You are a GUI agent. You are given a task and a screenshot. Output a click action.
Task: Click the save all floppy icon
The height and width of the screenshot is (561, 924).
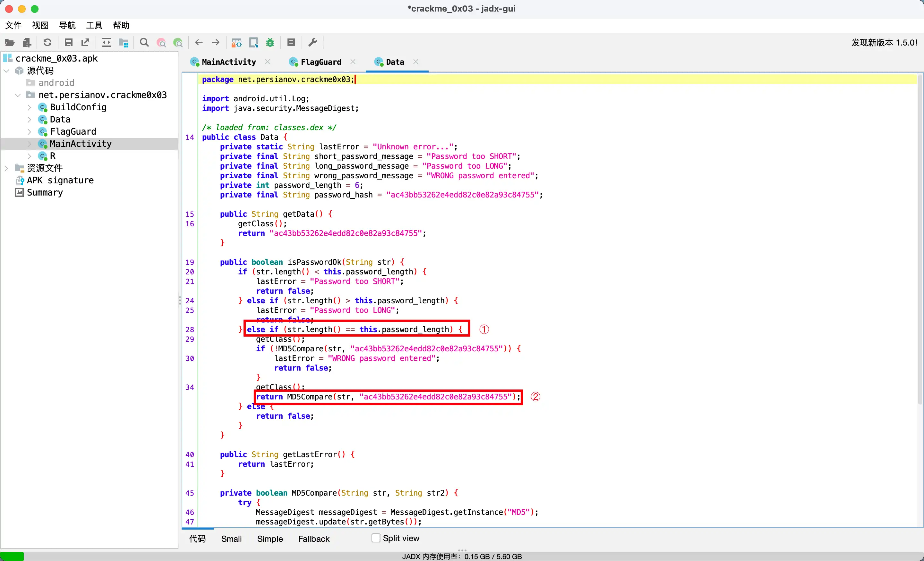tap(68, 42)
